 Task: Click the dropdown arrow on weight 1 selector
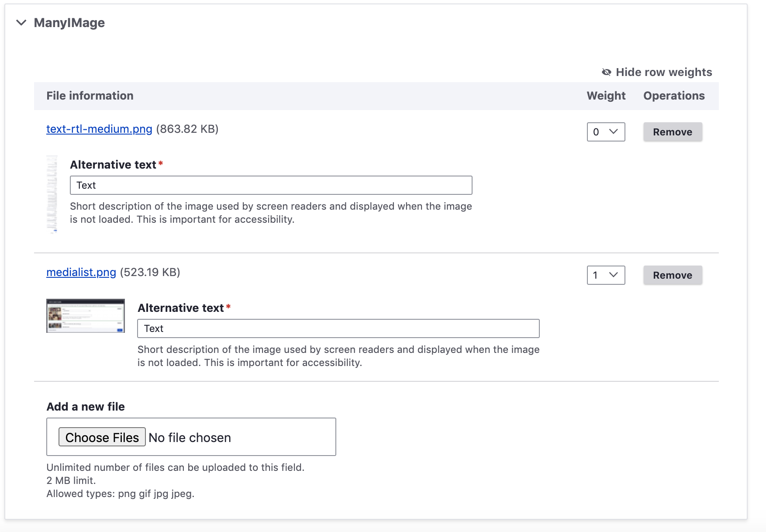coord(614,275)
